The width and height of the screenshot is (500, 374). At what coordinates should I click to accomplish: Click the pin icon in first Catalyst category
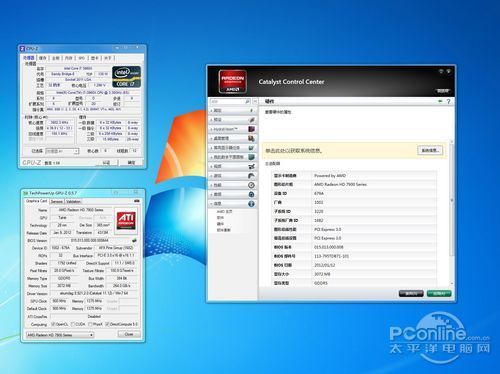point(251,110)
